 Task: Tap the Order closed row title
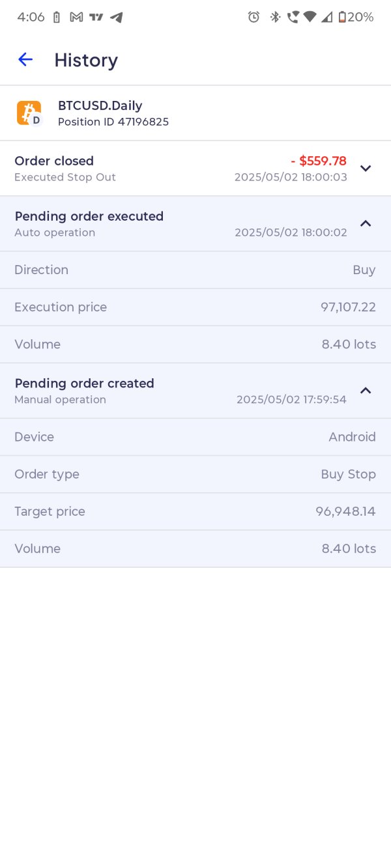tap(54, 161)
